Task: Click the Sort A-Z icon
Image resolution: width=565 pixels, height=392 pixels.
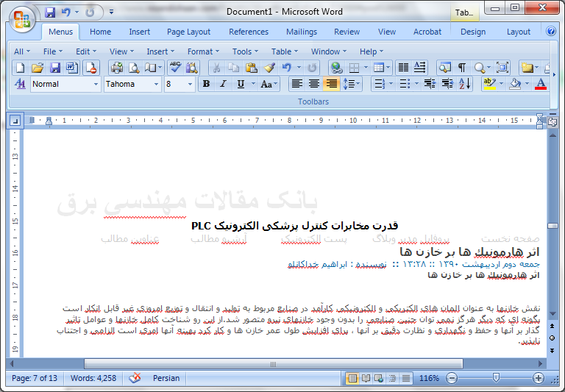Action: [464, 84]
